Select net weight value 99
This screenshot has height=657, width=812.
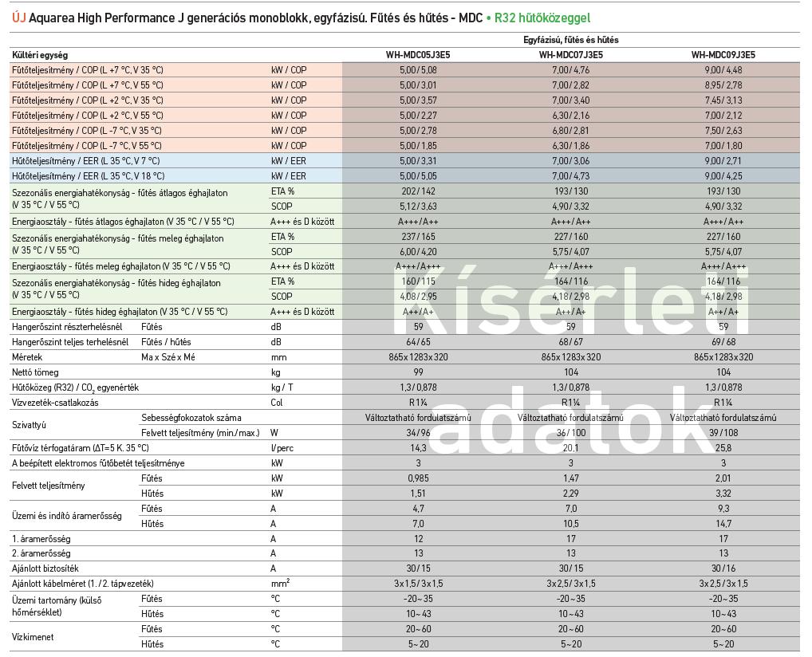click(x=418, y=372)
